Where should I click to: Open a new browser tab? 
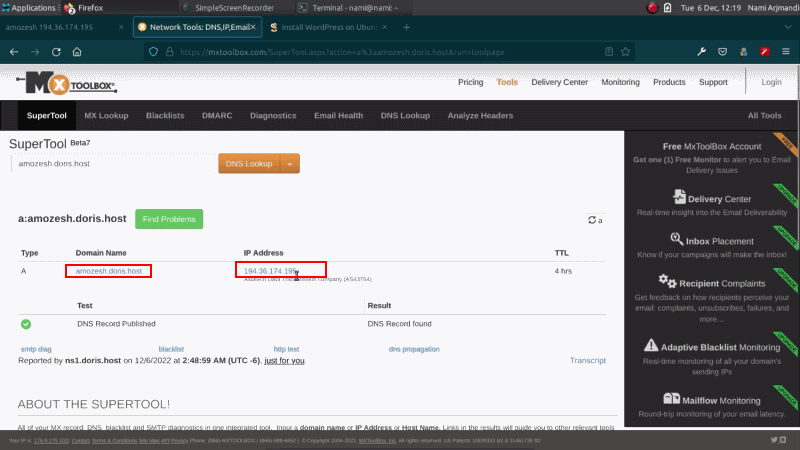407,28
